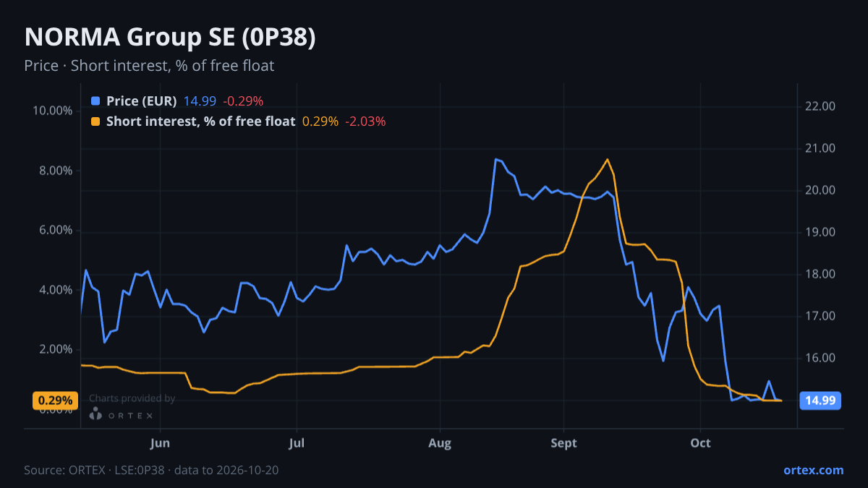
Task: Click the 4.00% left axis label
Action: click(x=55, y=290)
